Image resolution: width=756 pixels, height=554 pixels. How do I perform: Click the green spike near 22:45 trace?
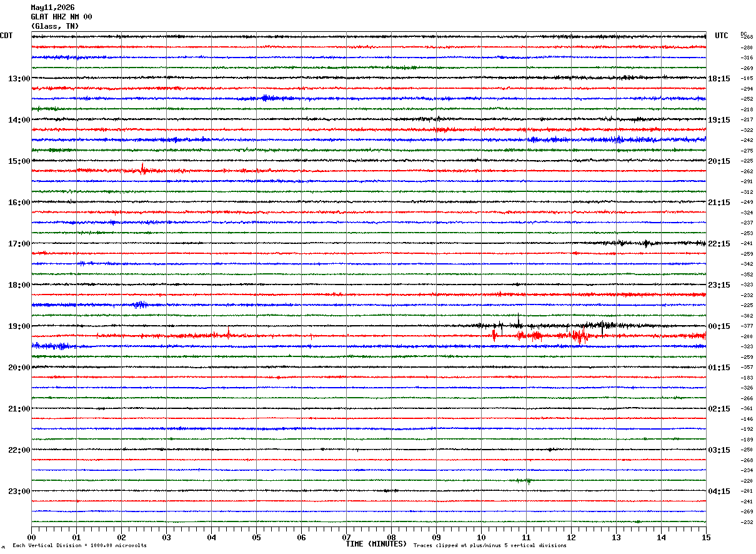(528, 481)
